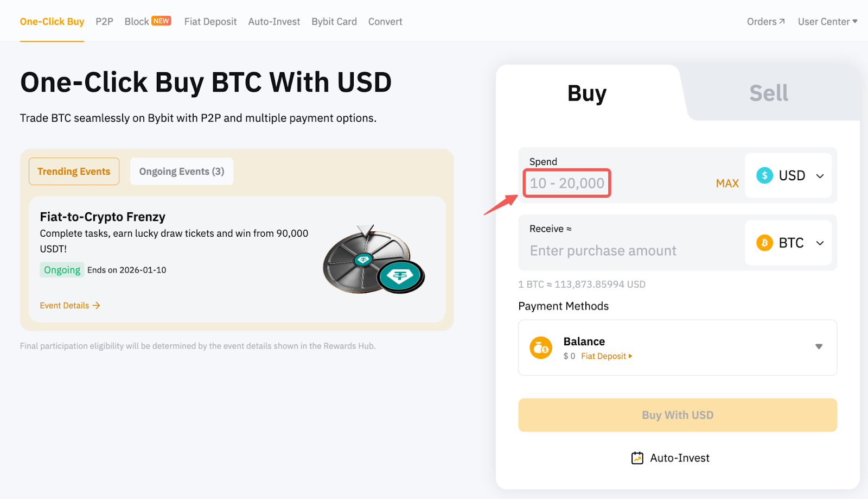Switch to the Sell tab
Viewport: 868px width, 499px height.
[769, 93]
